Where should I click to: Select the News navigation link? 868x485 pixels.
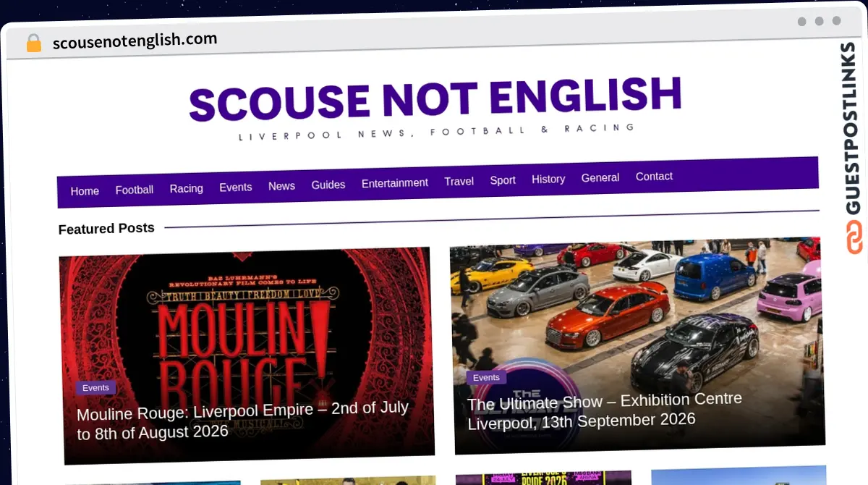281,186
